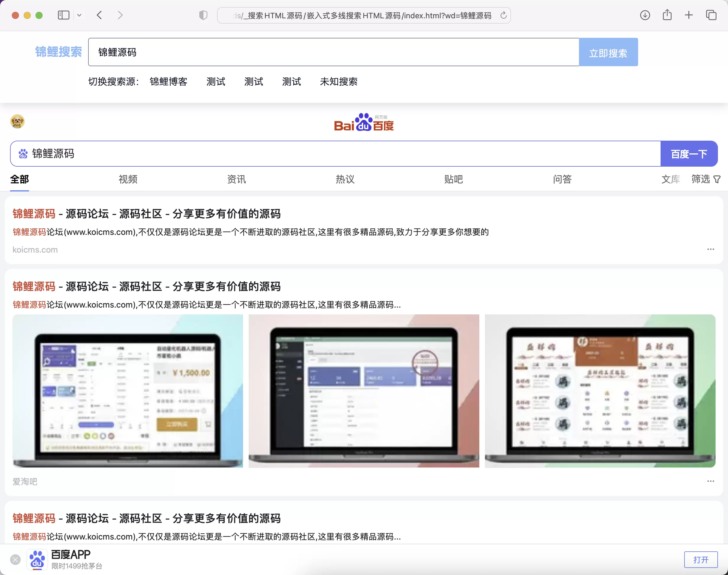Click the 锦鲤搜索 logo text
Image resolution: width=728 pixels, height=575 pixels.
(x=58, y=52)
